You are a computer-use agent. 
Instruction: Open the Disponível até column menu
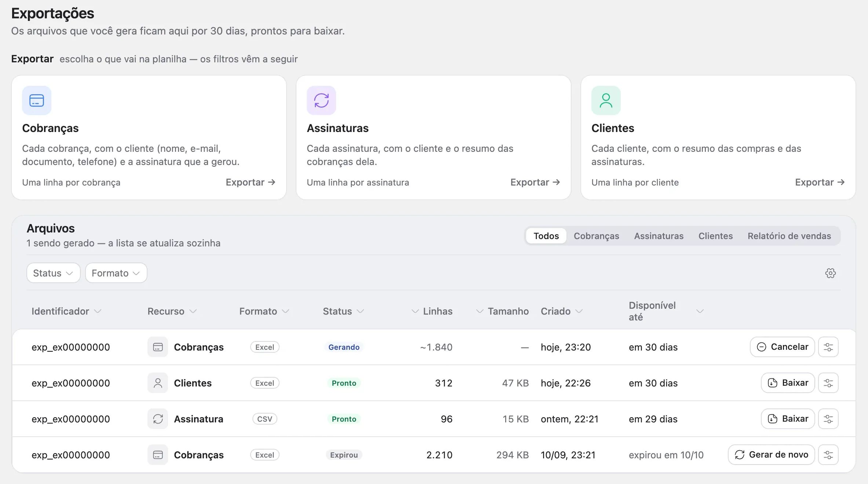pyautogui.click(x=700, y=311)
